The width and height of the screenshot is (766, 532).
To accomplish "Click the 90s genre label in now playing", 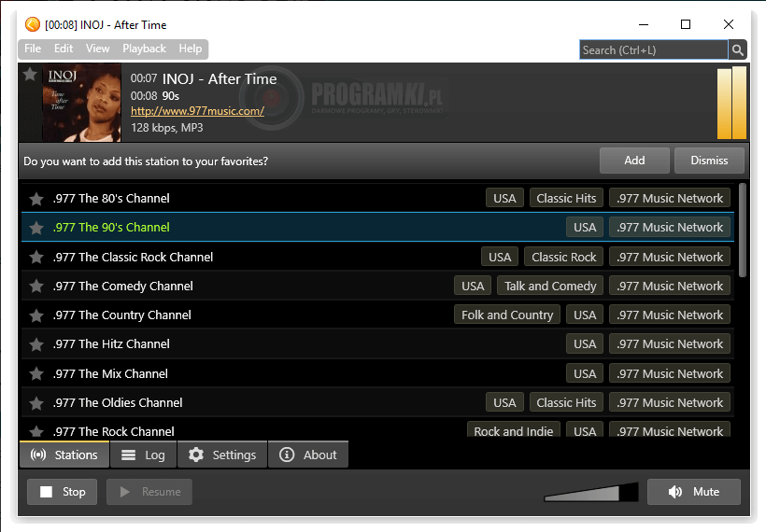I will click(x=171, y=95).
